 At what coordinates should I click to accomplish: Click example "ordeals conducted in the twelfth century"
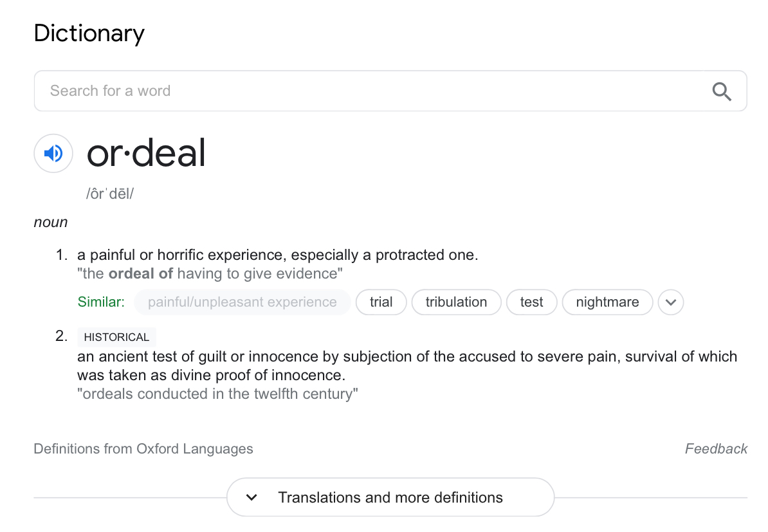(x=217, y=394)
